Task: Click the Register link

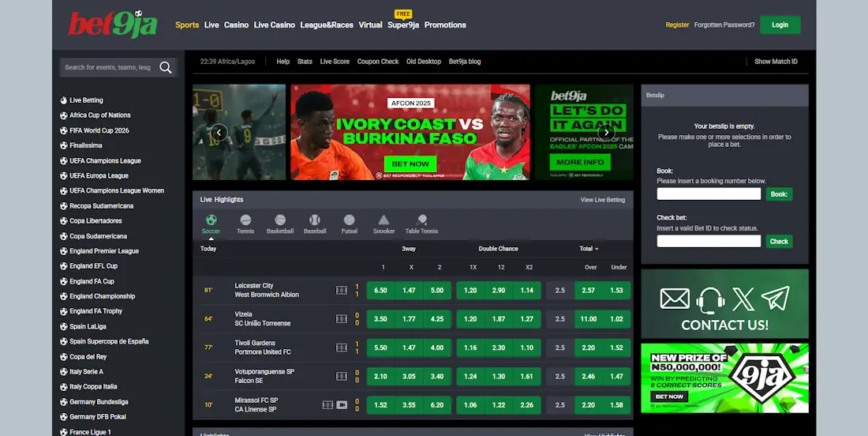Action: point(677,25)
